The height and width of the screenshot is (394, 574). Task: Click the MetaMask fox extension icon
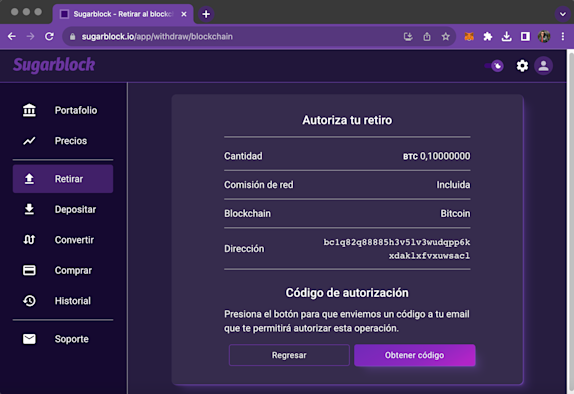click(x=469, y=37)
